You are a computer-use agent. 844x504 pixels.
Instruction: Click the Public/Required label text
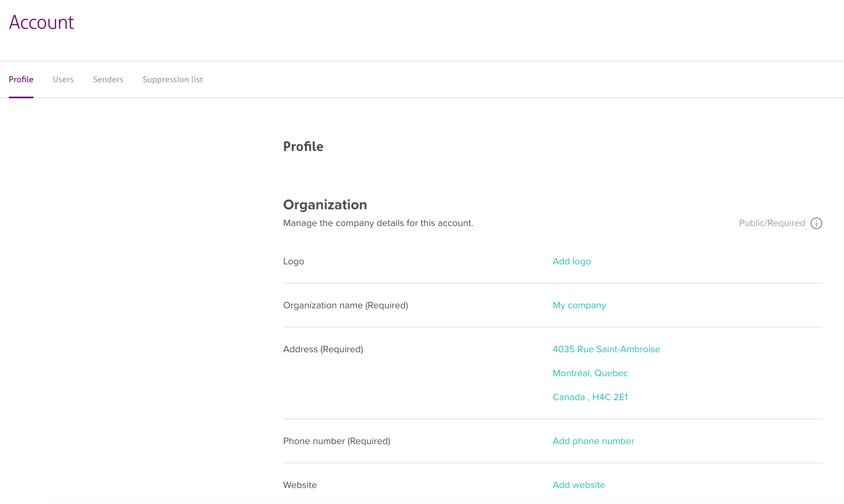772,223
